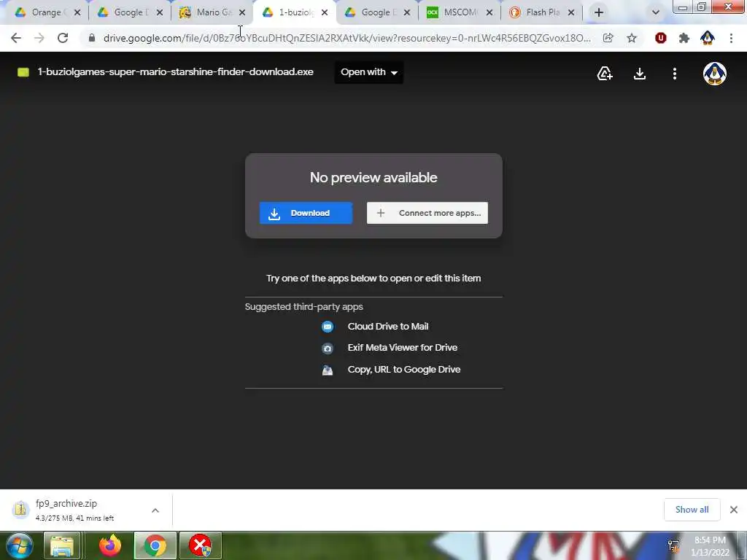Click Connect more apps button
This screenshot has height=560, width=747.
427,213
